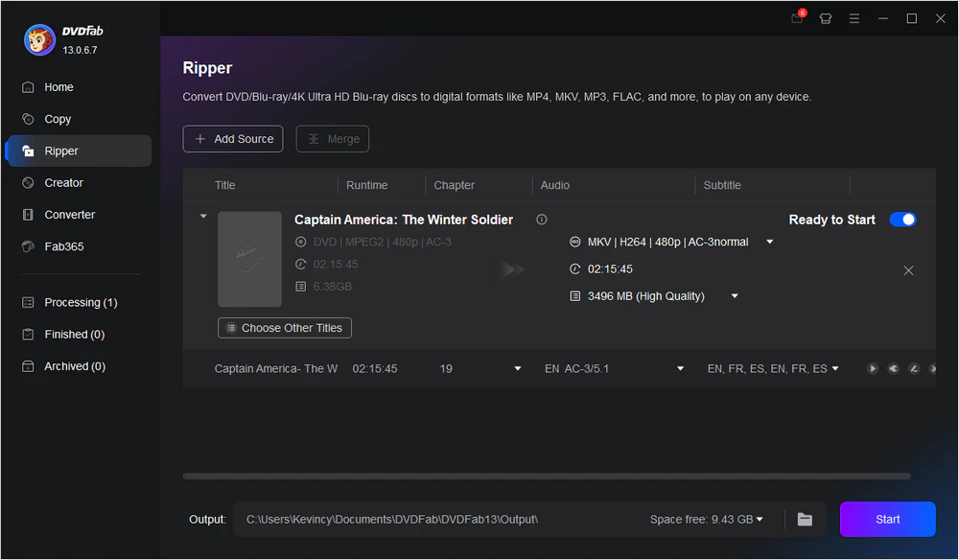Show info for Captain America title
This screenshot has height=560, width=959.
(x=542, y=220)
